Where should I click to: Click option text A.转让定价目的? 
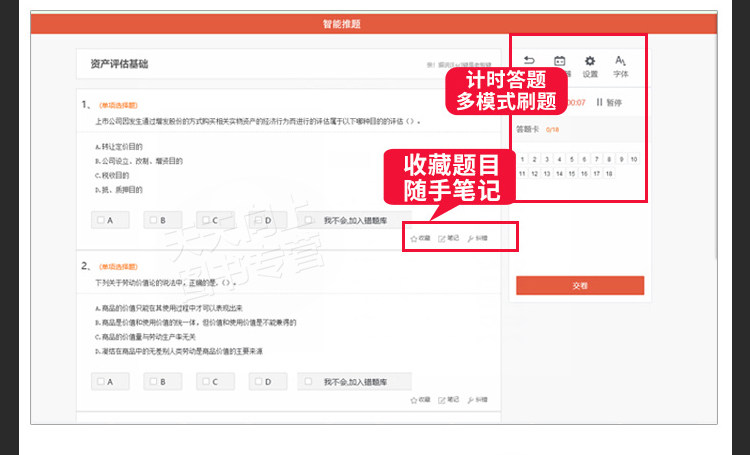(119, 146)
